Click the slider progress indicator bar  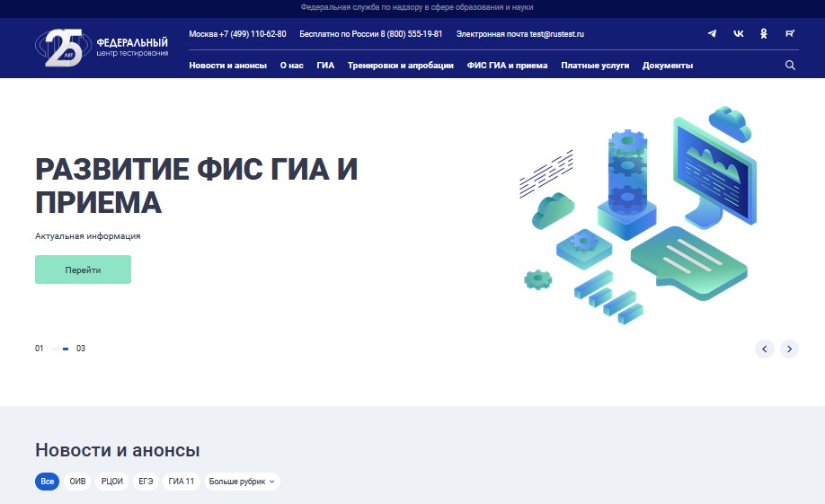click(60, 349)
